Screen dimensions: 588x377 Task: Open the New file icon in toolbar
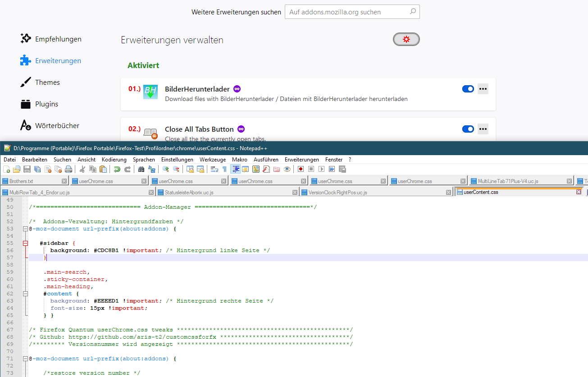(x=6, y=169)
